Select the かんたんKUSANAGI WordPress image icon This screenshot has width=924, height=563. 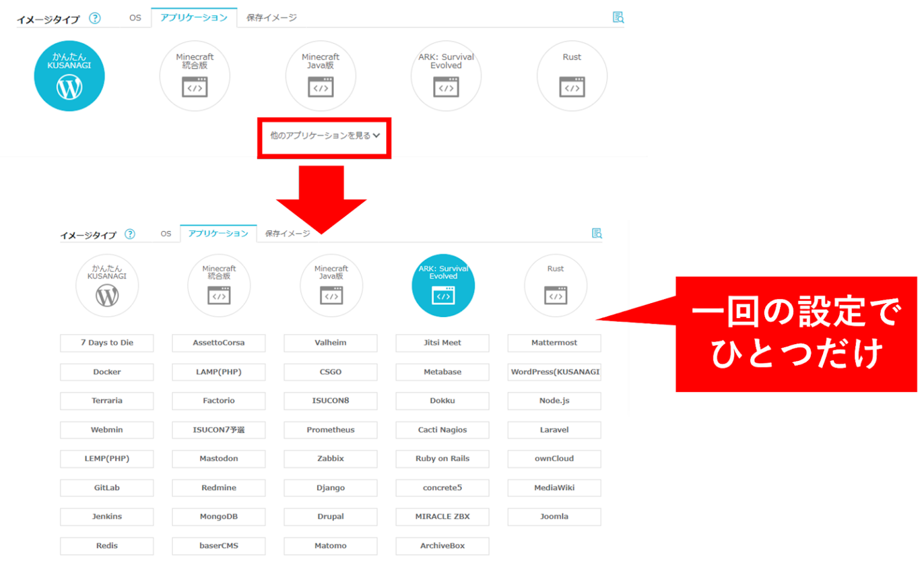pos(69,76)
